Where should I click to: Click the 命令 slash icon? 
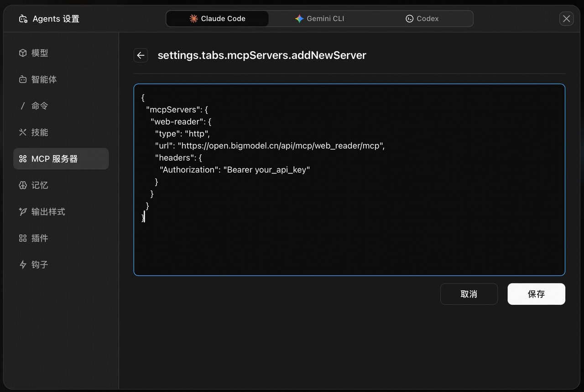pyautogui.click(x=23, y=106)
